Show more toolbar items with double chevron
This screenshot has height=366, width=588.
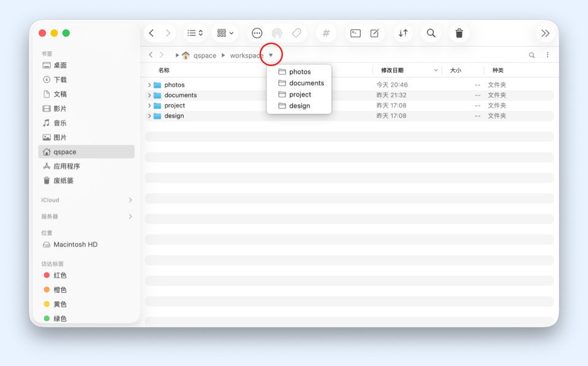(545, 33)
